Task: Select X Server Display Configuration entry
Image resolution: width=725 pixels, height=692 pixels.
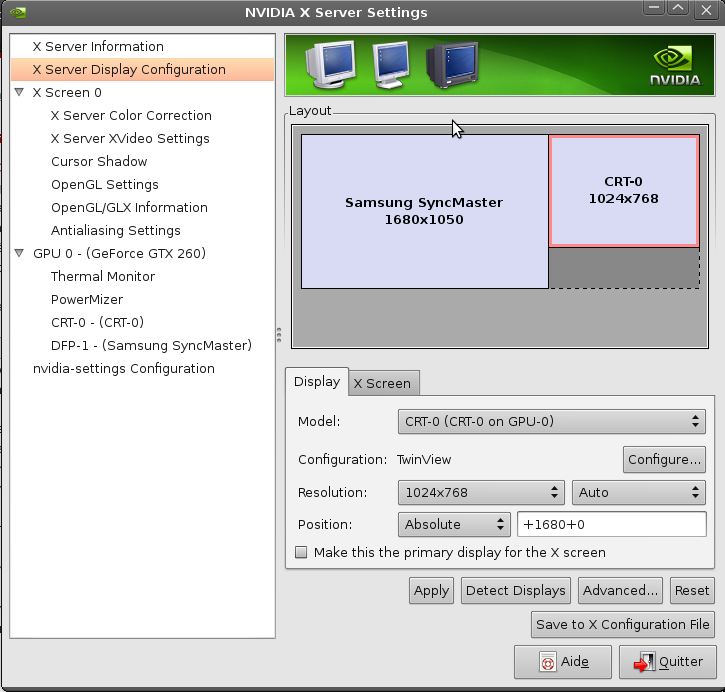Action: click(142, 69)
